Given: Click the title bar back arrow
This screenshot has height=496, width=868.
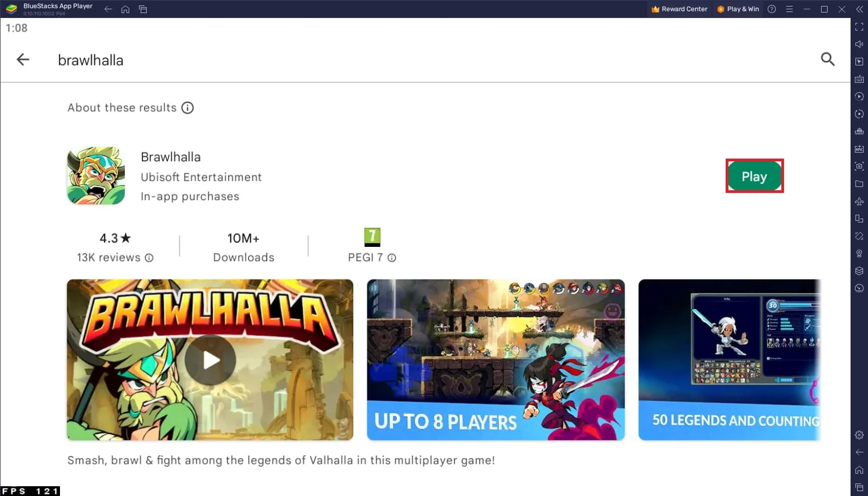Looking at the screenshot, I should click(x=108, y=9).
